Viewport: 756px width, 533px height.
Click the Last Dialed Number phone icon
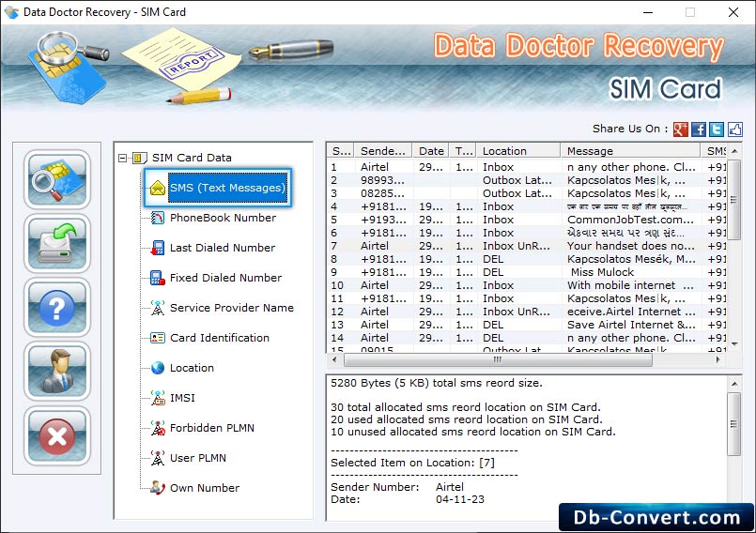click(x=157, y=248)
